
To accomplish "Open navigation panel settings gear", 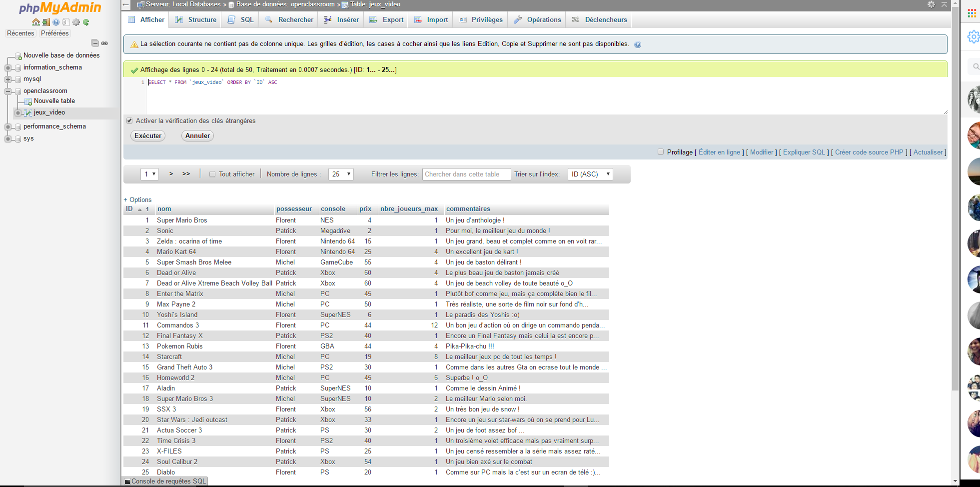I will (x=76, y=22).
